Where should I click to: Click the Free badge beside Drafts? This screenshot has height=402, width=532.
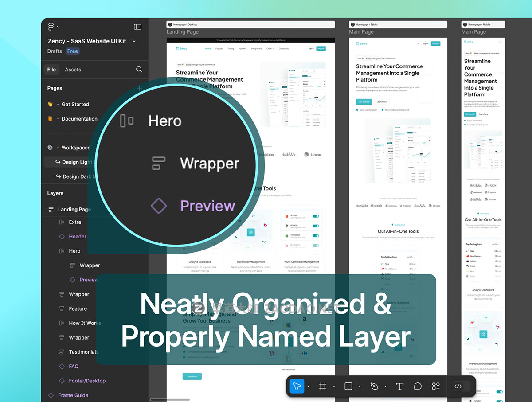tap(73, 51)
